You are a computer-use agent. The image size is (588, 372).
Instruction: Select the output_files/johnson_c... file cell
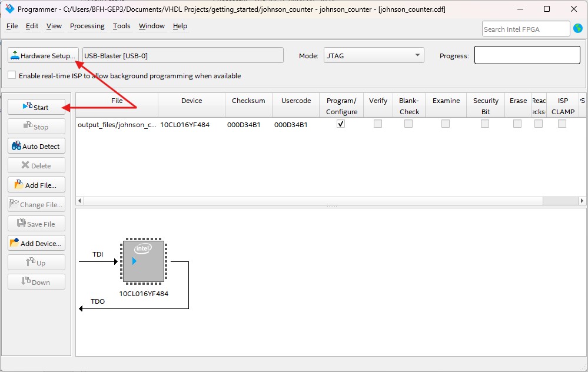click(117, 125)
